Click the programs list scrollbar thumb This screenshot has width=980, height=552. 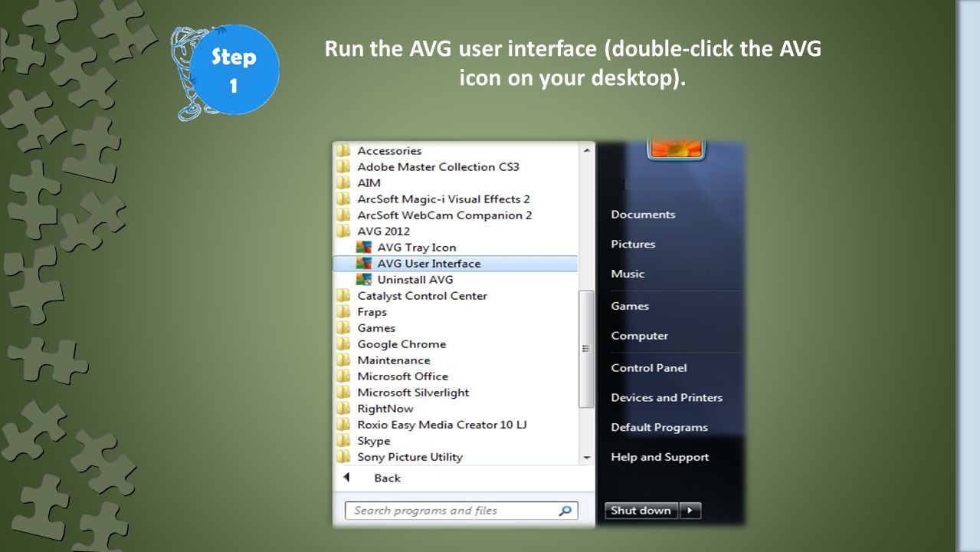(587, 349)
